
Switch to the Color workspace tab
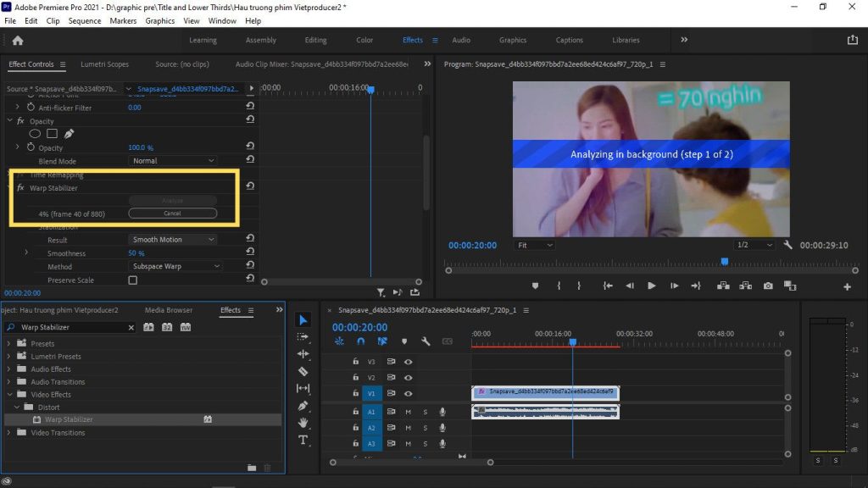pos(364,40)
